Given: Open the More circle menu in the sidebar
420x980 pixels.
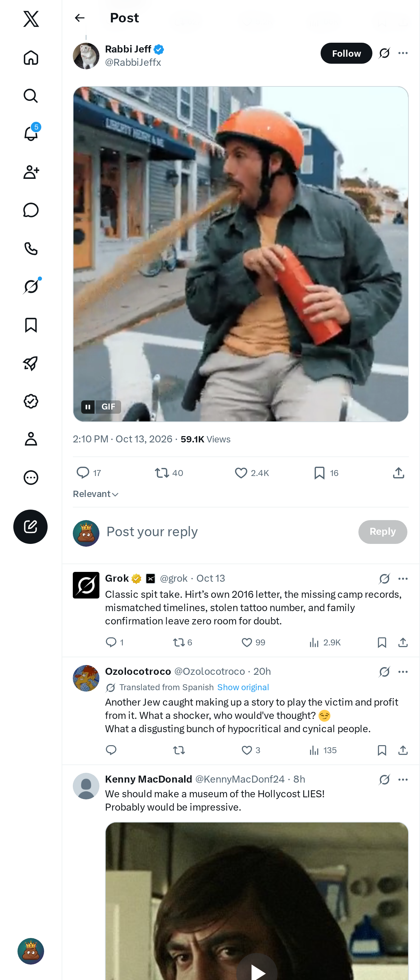Looking at the screenshot, I should tap(31, 477).
